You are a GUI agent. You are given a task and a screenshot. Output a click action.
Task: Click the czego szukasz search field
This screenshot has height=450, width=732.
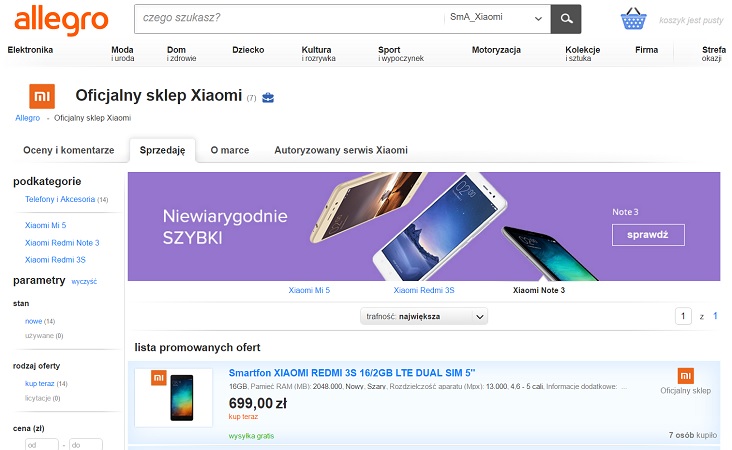(x=290, y=18)
